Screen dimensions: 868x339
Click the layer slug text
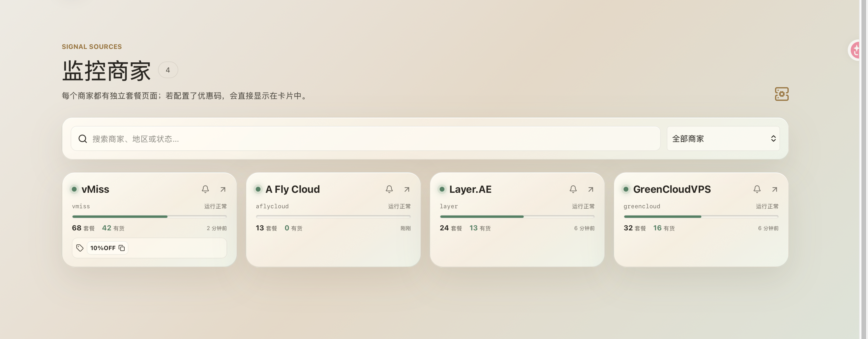coord(449,206)
